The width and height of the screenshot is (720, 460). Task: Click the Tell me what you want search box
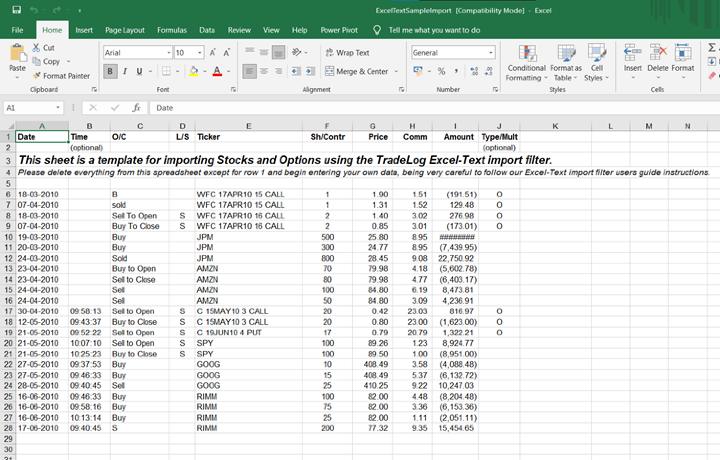pyautogui.click(x=433, y=30)
